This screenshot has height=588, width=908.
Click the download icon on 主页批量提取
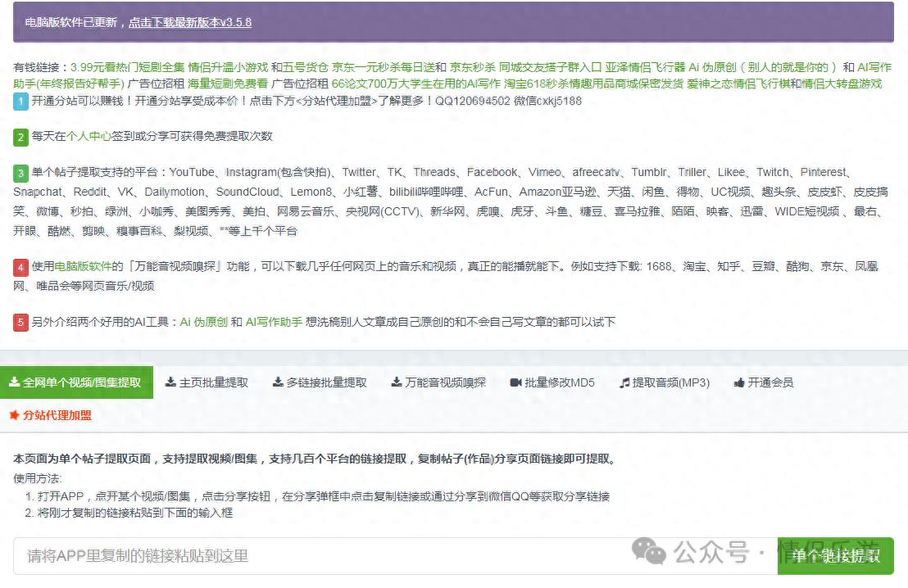click(x=170, y=382)
